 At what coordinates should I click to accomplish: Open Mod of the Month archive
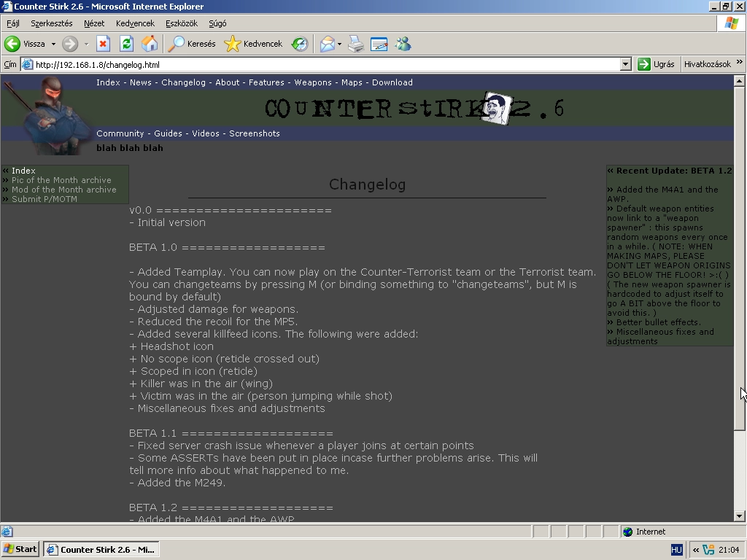[x=64, y=190]
